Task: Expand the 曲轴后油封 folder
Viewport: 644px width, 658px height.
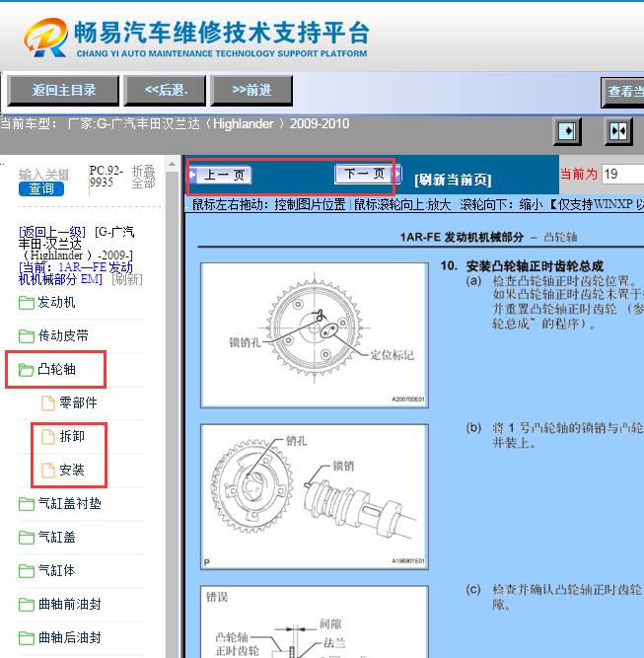Action: point(69,638)
